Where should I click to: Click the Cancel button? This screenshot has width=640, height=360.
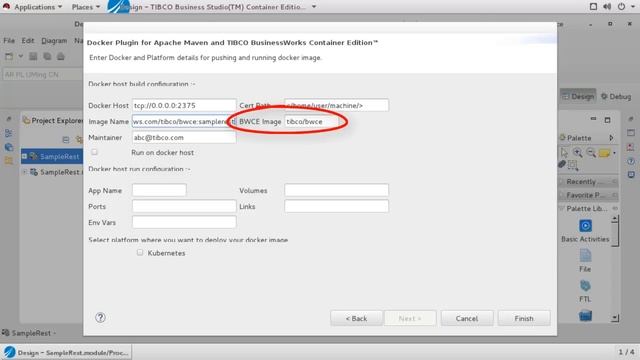(467, 318)
